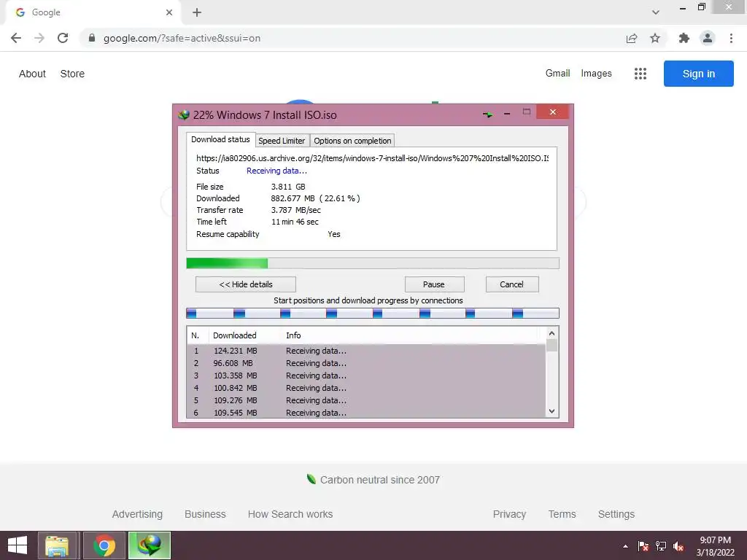Switch to Speed Limiter tab

coord(282,141)
